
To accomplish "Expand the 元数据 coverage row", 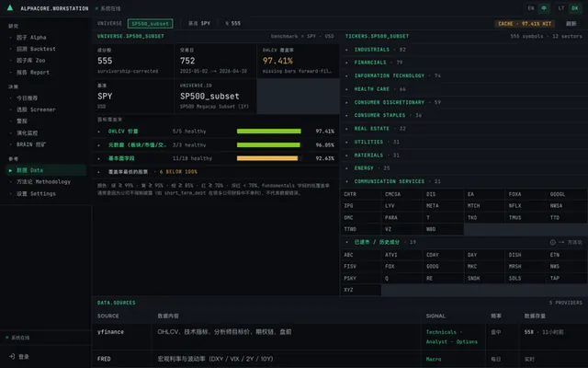I will (216, 145).
